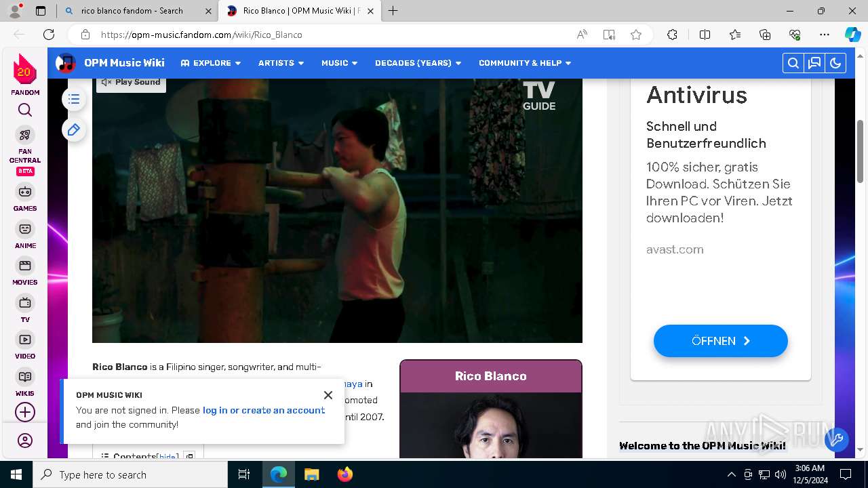Viewport: 868px width, 488px height.
Task: Open Fandom sidebar search magnifier
Action: (x=25, y=110)
